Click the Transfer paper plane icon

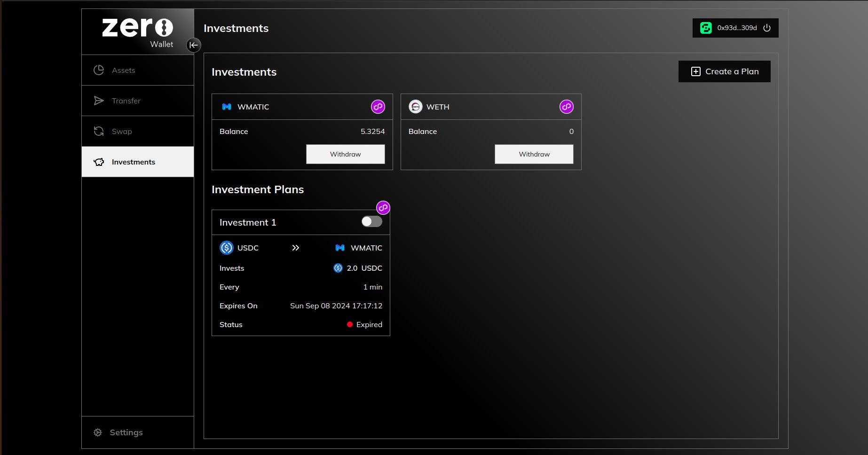click(99, 101)
